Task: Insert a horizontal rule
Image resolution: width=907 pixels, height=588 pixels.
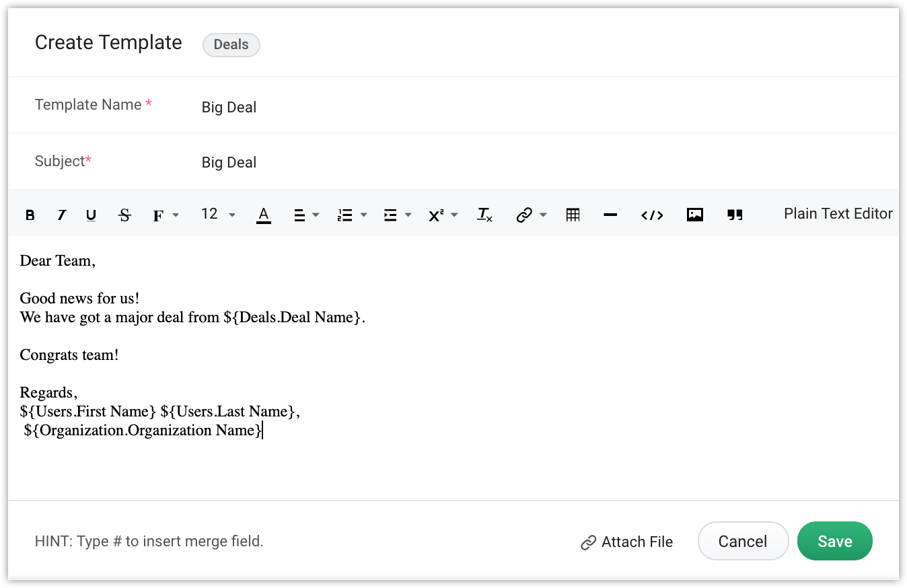Action: coord(610,215)
